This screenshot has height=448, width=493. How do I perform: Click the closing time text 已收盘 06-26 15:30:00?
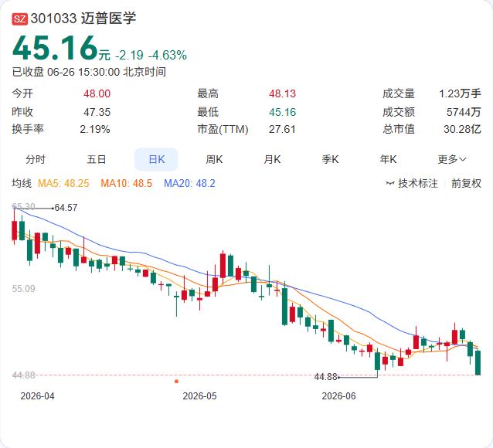[66, 72]
